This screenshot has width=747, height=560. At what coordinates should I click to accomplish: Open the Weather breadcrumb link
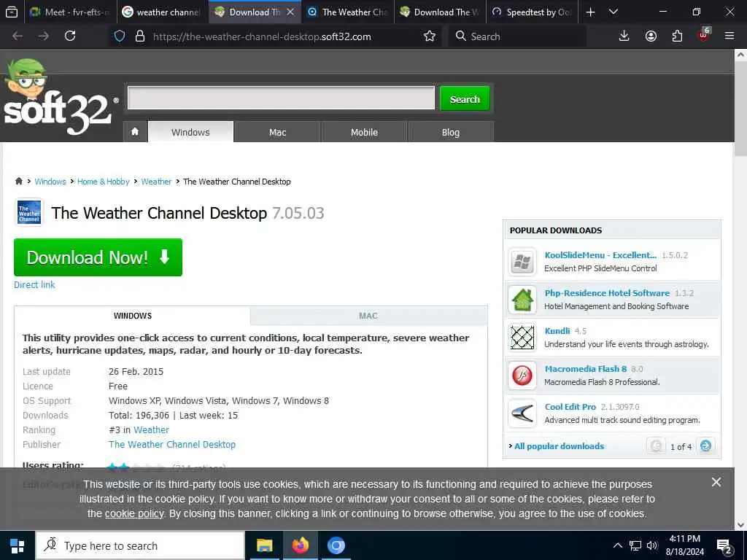[156, 182]
